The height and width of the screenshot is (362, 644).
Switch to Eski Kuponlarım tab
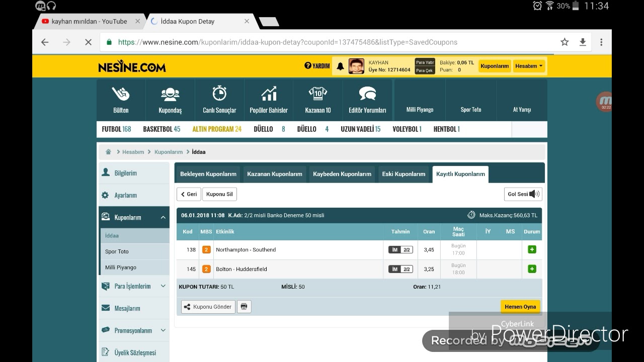pos(404,174)
